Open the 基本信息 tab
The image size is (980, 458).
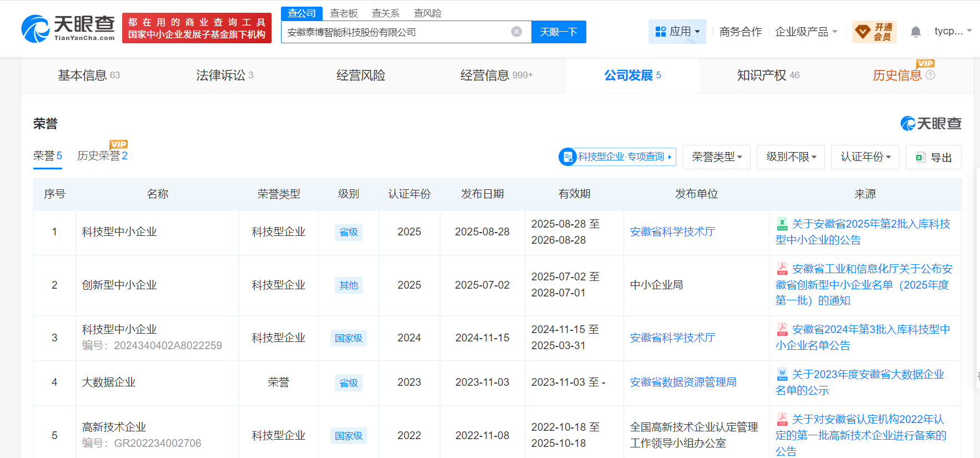pos(89,75)
